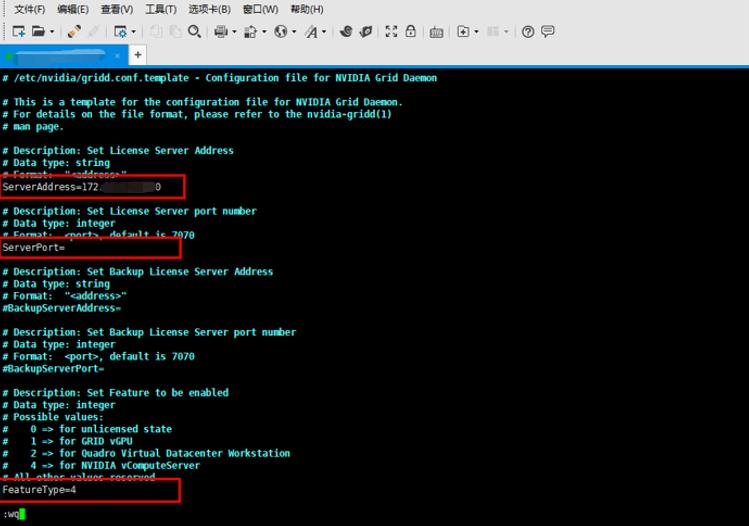Open the 编辑(E) menu

click(73, 9)
